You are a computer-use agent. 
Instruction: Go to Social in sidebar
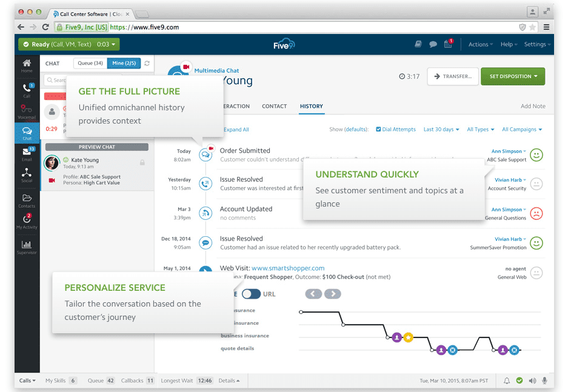pyautogui.click(x=27, y=175)
